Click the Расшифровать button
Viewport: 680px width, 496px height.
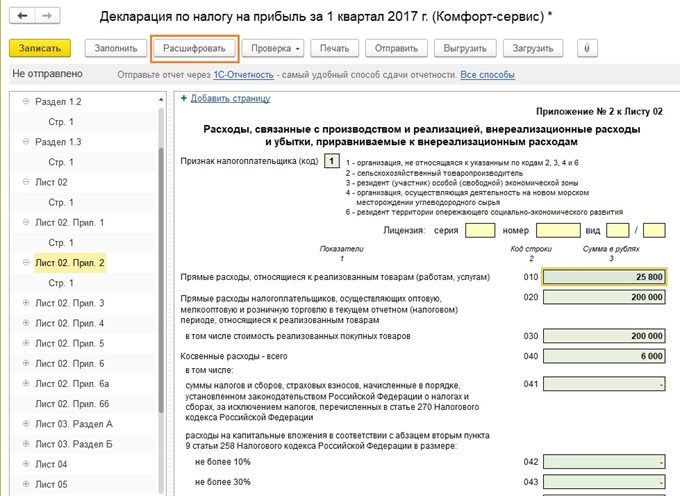click(194, 48)
